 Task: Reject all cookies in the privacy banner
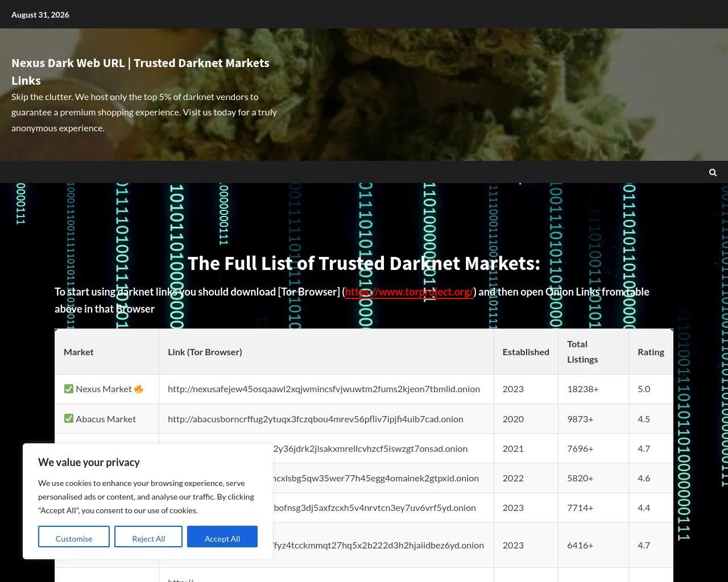pos(148,537)
